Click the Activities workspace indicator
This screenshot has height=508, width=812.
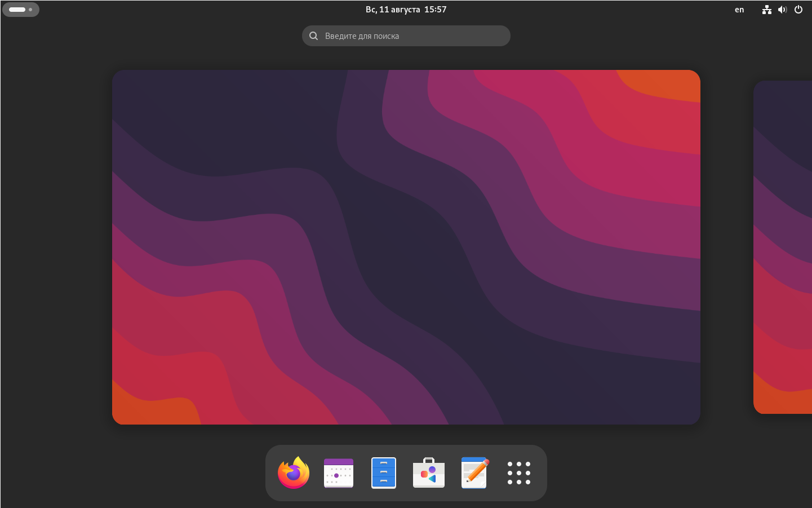[21, 10]
